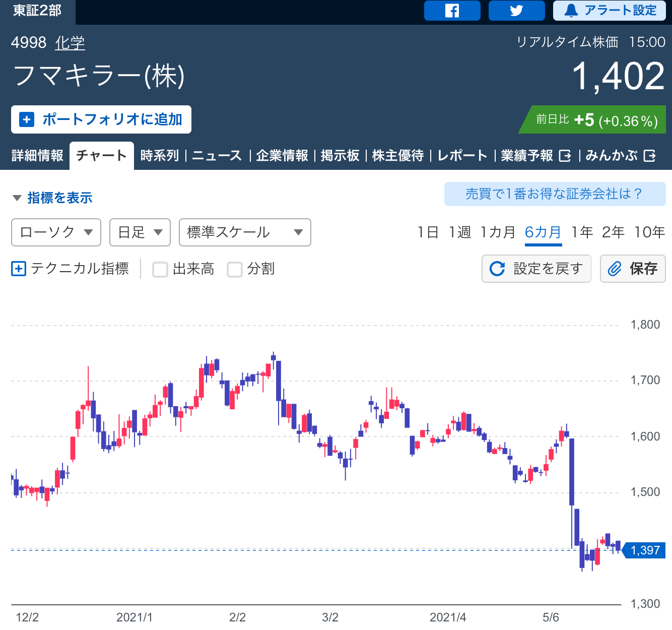The height and width of the screenshot is (630, 672).
Task: Select 1カ月 time range
Action: pos(498,232)
